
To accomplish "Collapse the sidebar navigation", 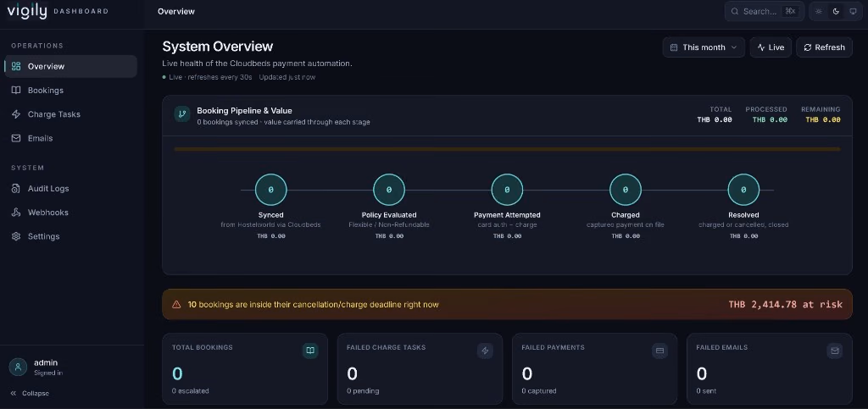I will 30,394.
